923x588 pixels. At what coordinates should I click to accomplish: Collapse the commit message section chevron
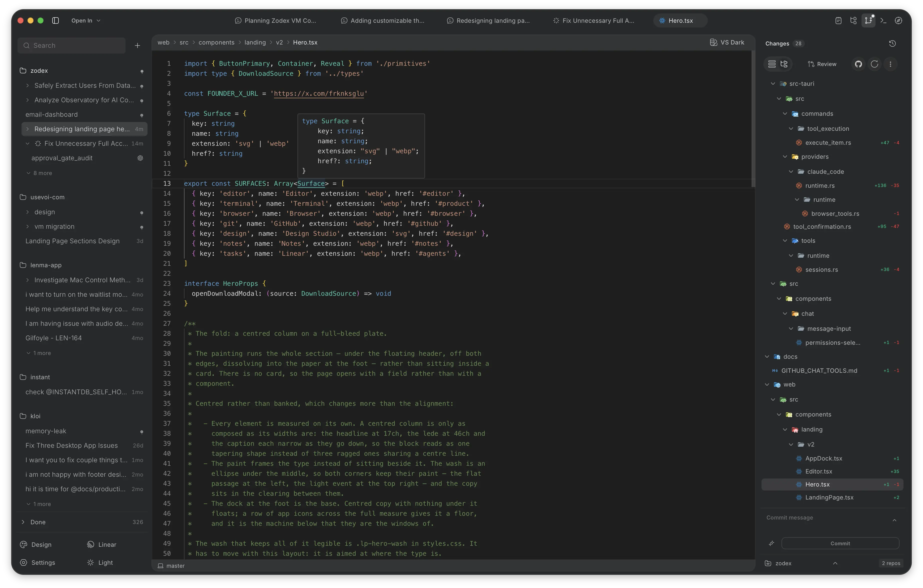[894, 520]
